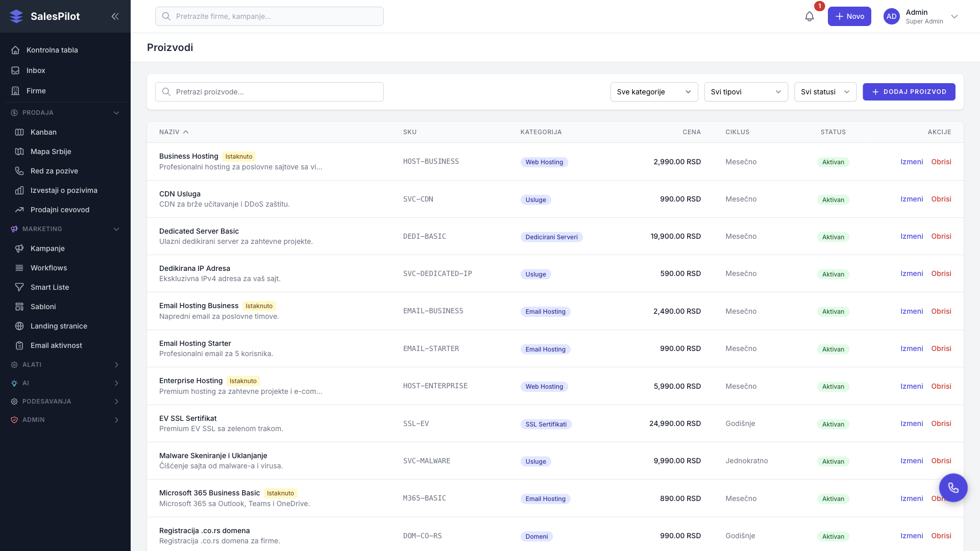This screenshot has width=980, height=551.
Task: Go to Inbox menu item
Action: (36, 70)
